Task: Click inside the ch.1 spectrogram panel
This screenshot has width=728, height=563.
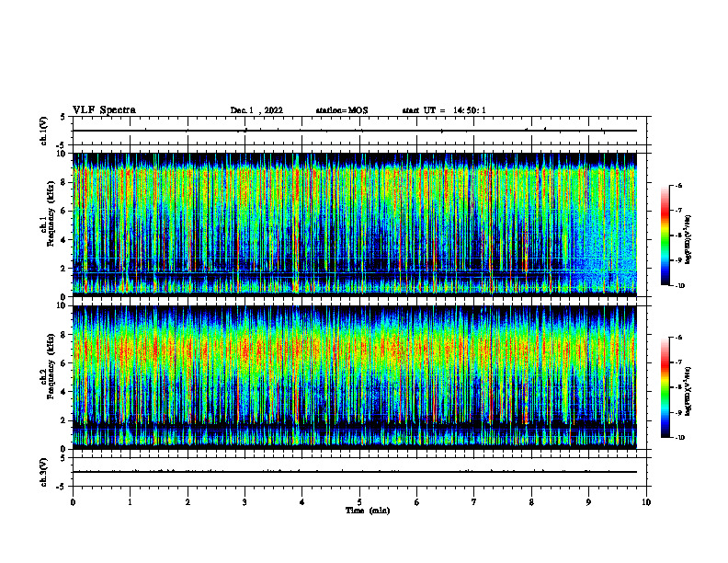Action: [x=355, y=224]
